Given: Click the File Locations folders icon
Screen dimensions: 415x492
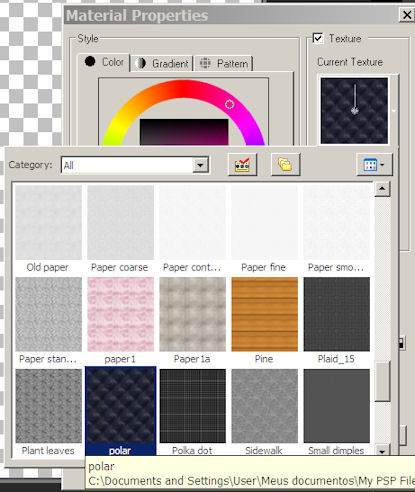Looking at the screenshot, I should click(285, 164).
